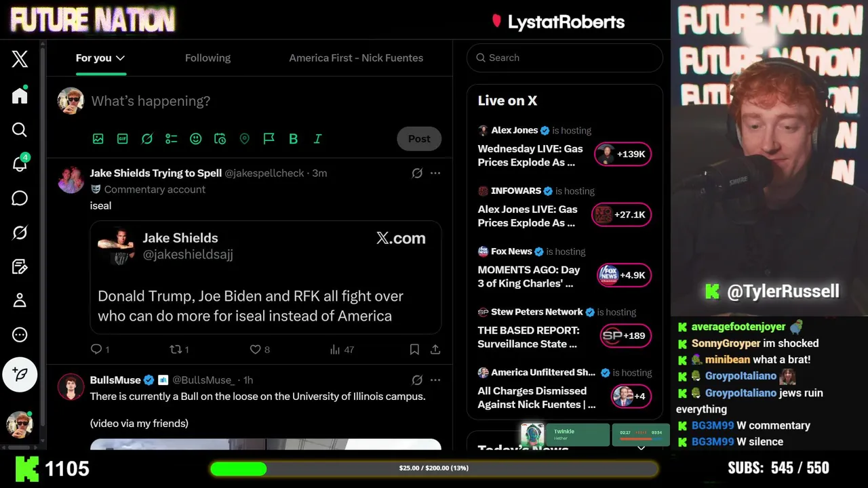This screenshot has width=868, height=488.
Task: Join INFOWARS live +27.1K
Action: 621,215
